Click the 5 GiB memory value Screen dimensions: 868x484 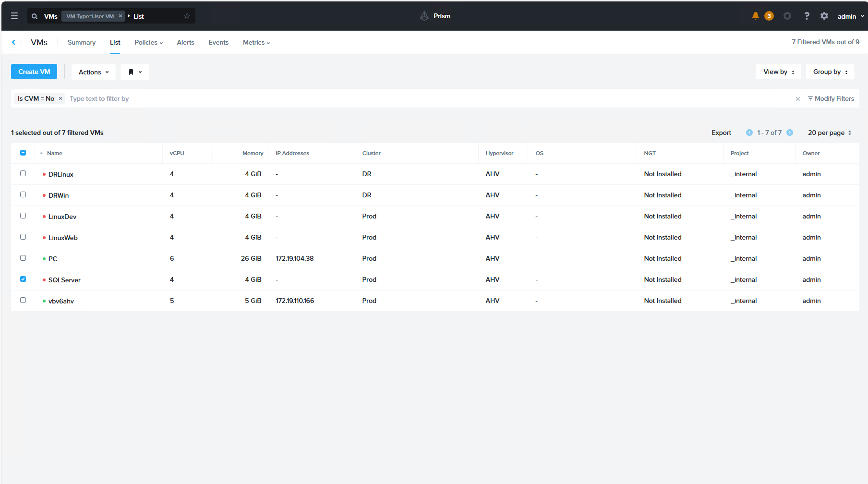click(x=253, y=301)
